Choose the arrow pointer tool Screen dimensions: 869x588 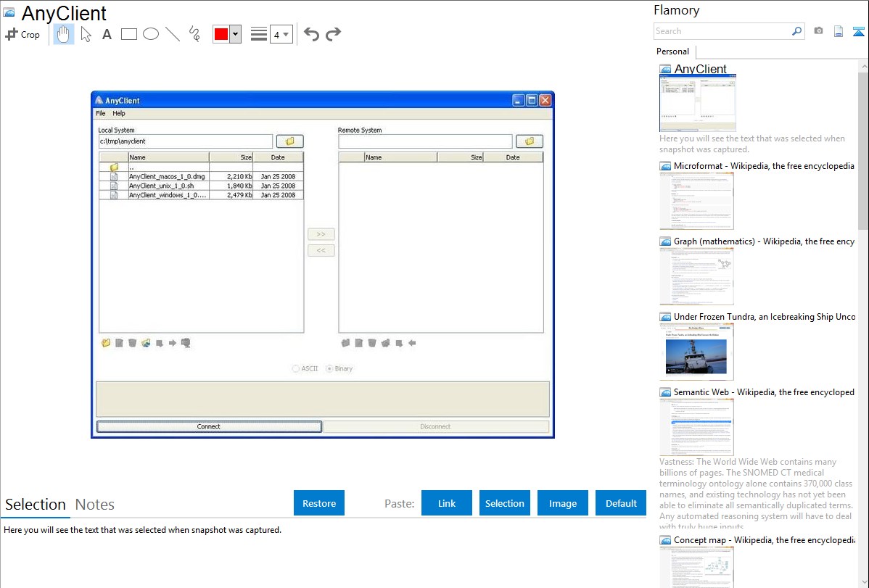pyautogui.click(x=86, y=34)
